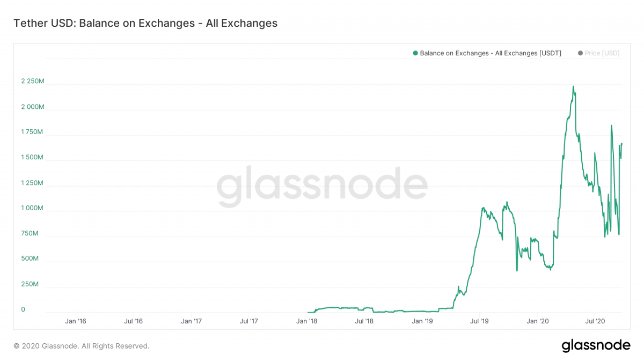Image resolution: width=644 pixels, height=362 pixels.
Task: Click the 2020 Glassnode copyright text
Action: [x=81, y=346]
